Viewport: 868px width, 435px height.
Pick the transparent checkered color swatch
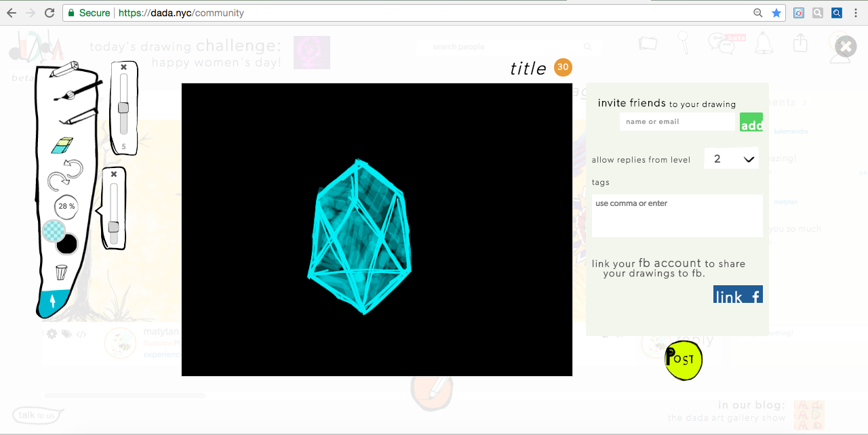(x=54, y=231)
